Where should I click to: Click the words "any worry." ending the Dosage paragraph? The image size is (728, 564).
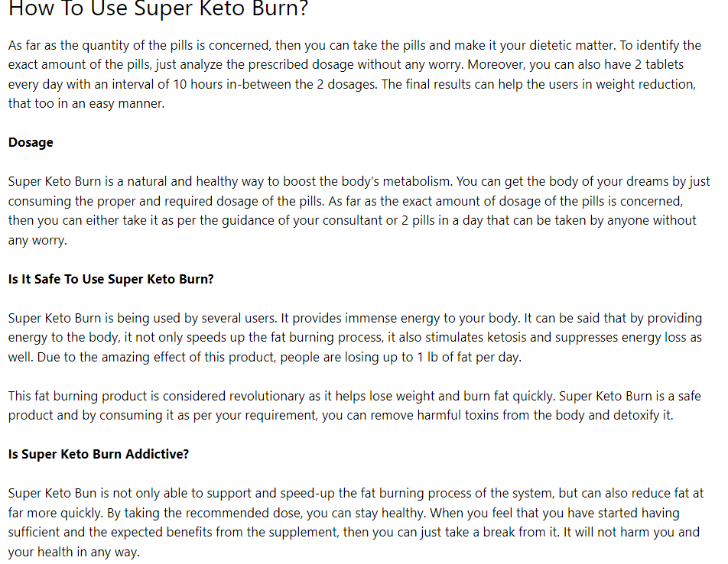coord(37,241)
